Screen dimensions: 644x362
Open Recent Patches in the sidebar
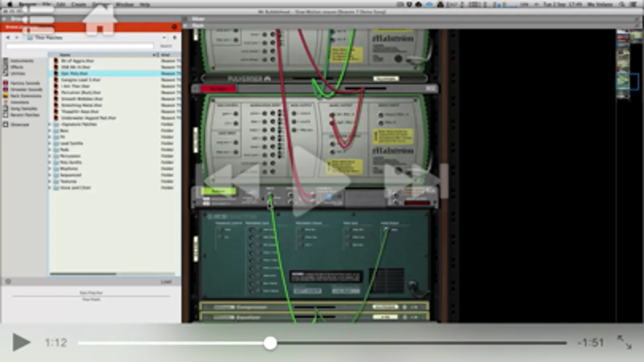[25, 115]
